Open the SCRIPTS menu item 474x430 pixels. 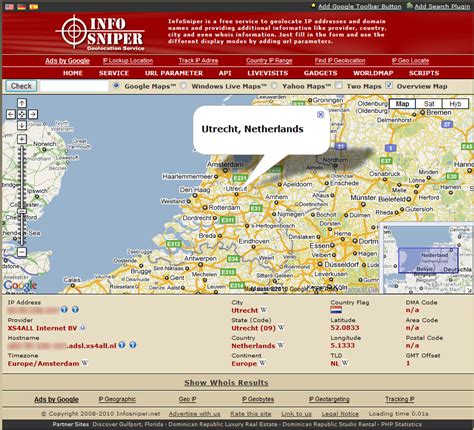click(x=424, y=73)
